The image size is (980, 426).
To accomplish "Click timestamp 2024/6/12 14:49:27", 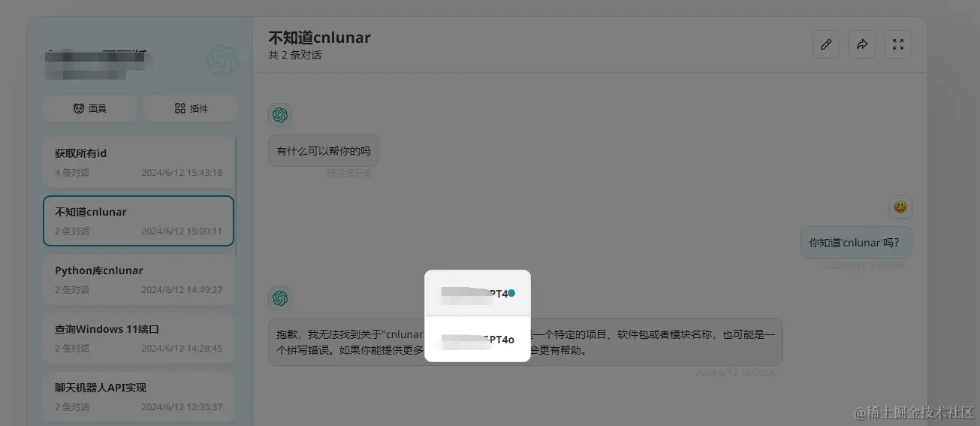I will 182,290.
